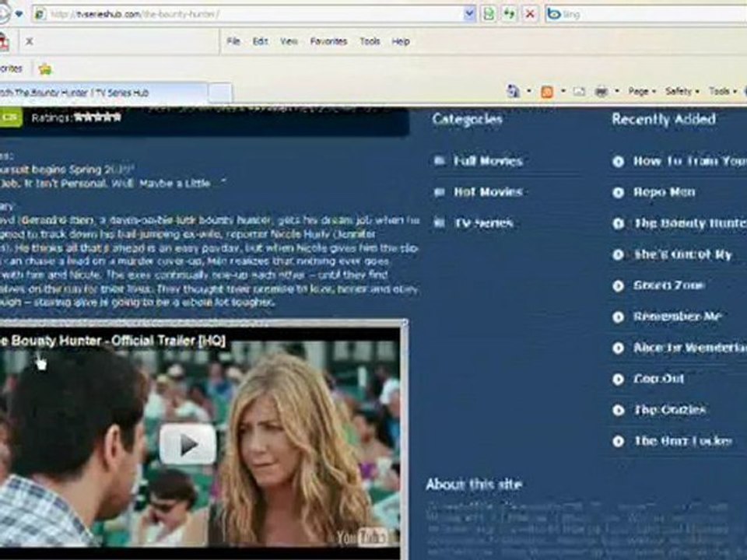Screen dimensions: 747x560
Task: Click the Bing search box
Action: pyautogui.click(x=654, y=14)
